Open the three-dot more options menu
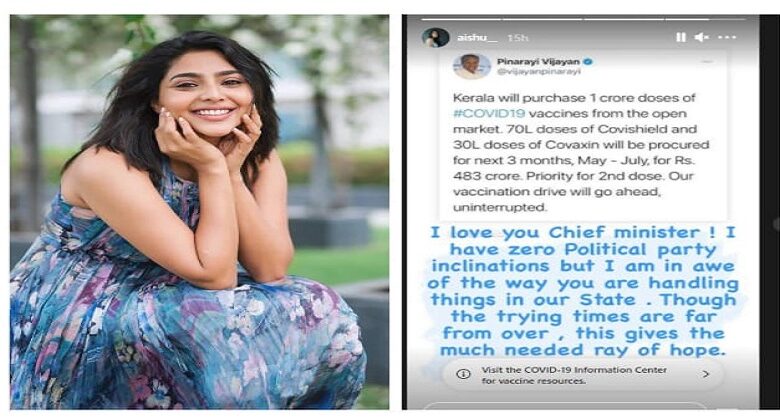Screen dimensions: 780x420 (x=727, y=37)
